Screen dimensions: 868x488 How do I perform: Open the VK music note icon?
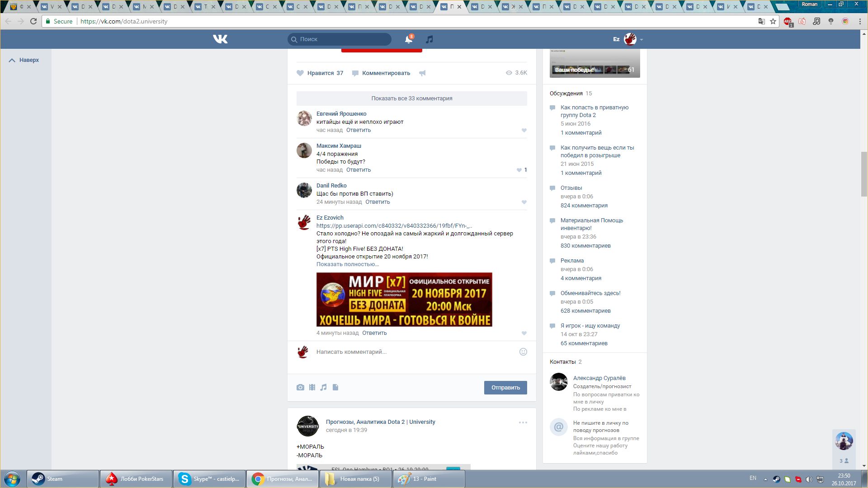[429, 39]
